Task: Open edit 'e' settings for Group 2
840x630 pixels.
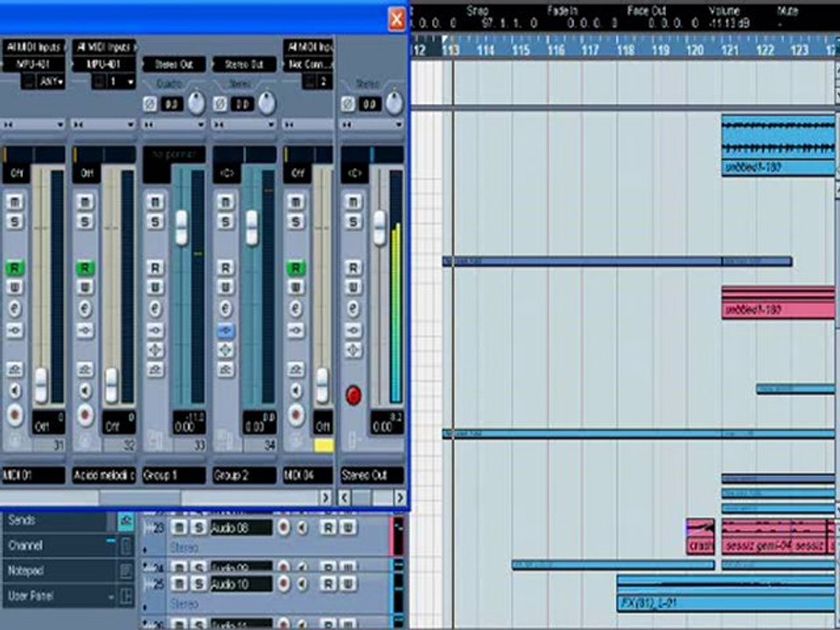Action: [226, 309]
